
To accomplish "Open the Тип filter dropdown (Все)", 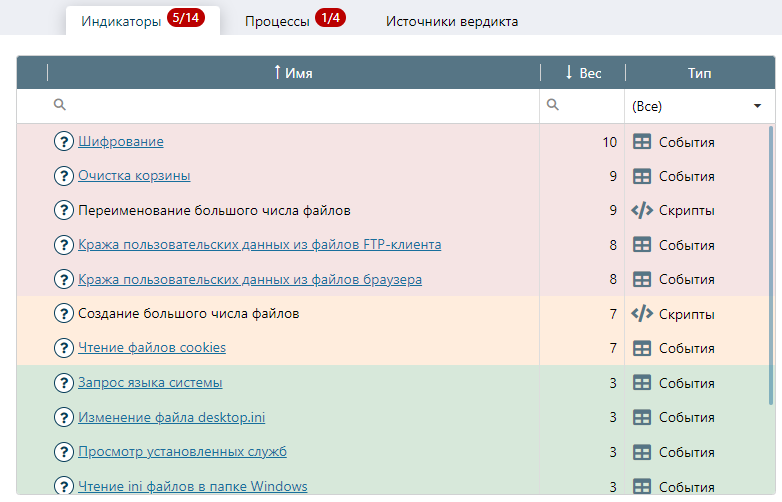I will coord(699,106).
